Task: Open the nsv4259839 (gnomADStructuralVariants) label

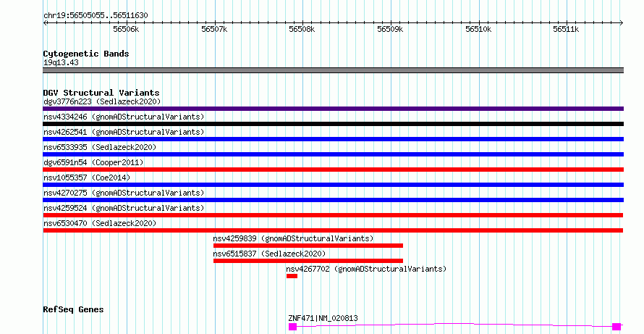Action: tap(293, 238)
